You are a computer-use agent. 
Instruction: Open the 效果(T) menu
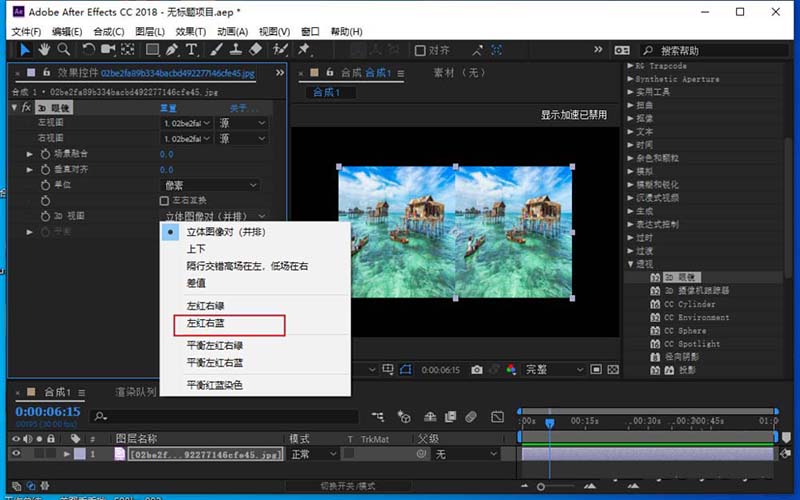tap(191, 32)
